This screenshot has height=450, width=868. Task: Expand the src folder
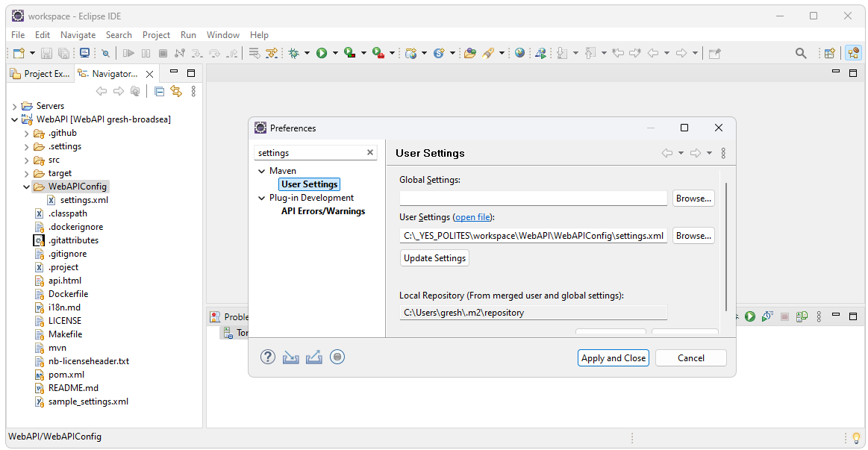coord(26,160)
